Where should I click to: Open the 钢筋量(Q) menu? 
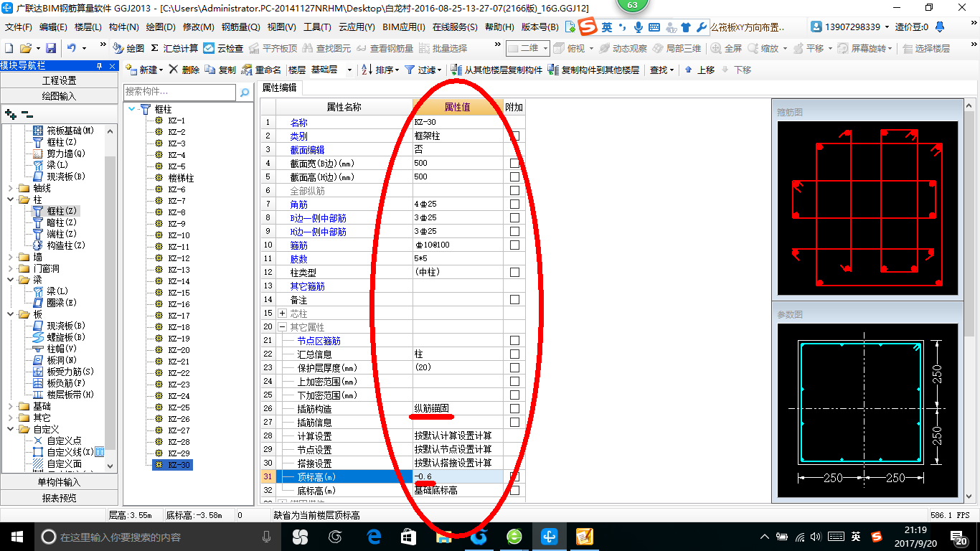pos(240,27)
